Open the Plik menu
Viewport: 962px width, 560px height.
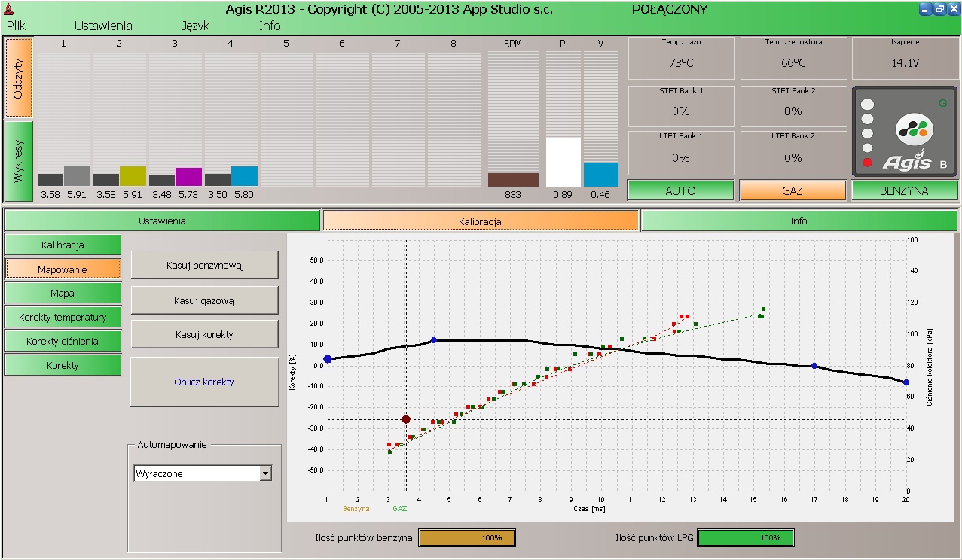(x=16, y=26)
